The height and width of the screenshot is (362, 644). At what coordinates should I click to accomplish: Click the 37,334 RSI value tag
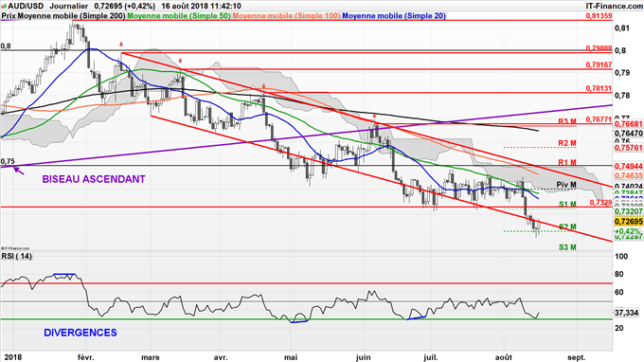[627, 313]
